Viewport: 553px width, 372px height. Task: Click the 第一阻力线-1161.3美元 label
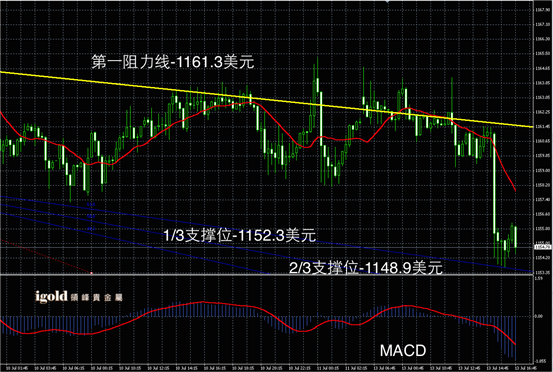point(173,62)
